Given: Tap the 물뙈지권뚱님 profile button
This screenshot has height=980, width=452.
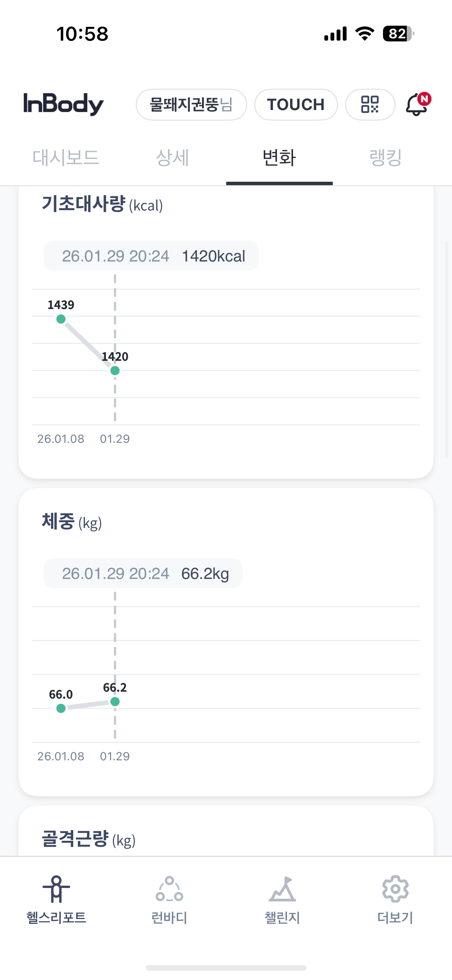Looking at the screenshot, I should pos(191,104).
